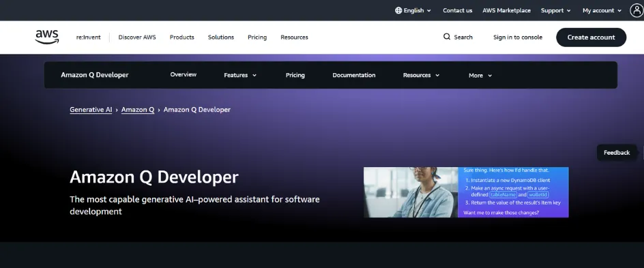Open the More dropdown menu
The width and height of the screenshot is (644, 268).
click(480, 76)
